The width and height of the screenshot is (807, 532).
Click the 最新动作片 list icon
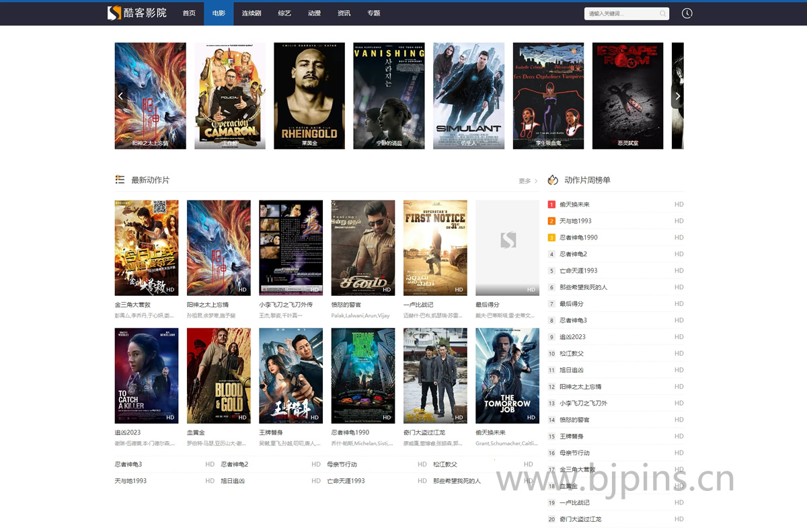[x=120, y=180]
